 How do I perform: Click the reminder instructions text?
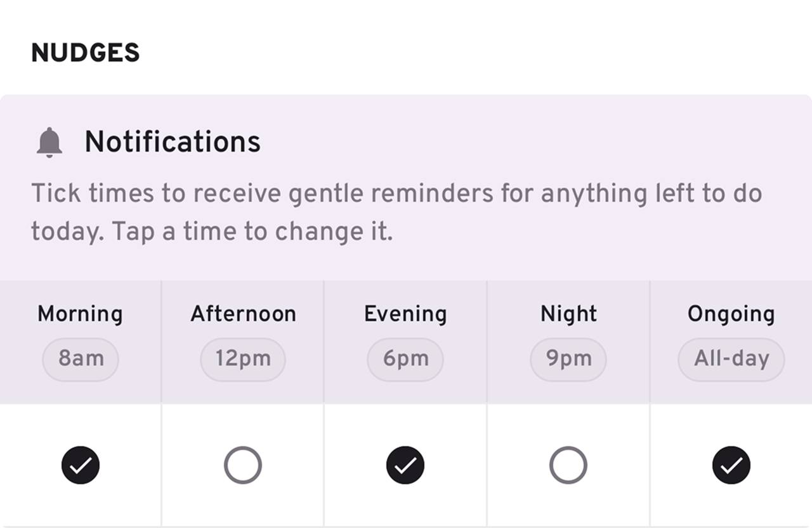[398, 212]
